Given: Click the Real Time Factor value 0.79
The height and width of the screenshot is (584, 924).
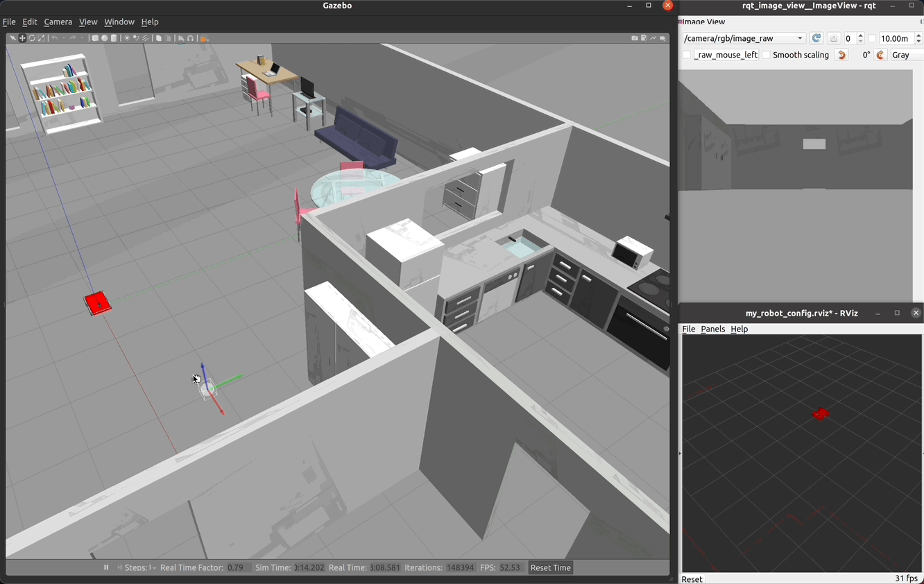Looking at the screenshot, I should 239,567.
